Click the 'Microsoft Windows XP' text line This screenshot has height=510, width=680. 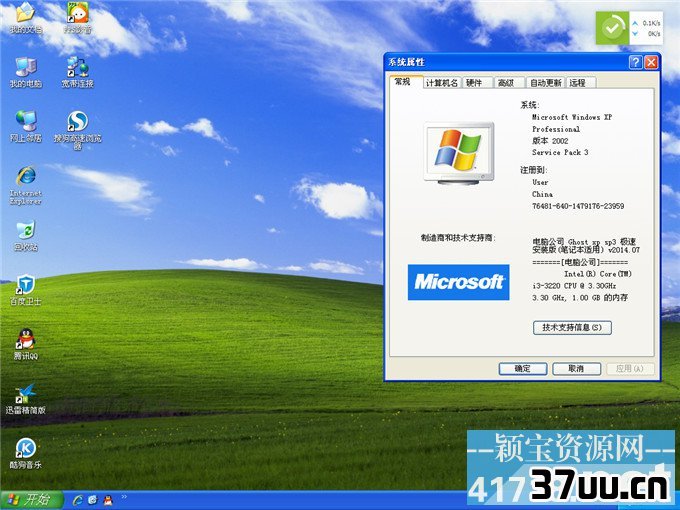coord(572,117)
